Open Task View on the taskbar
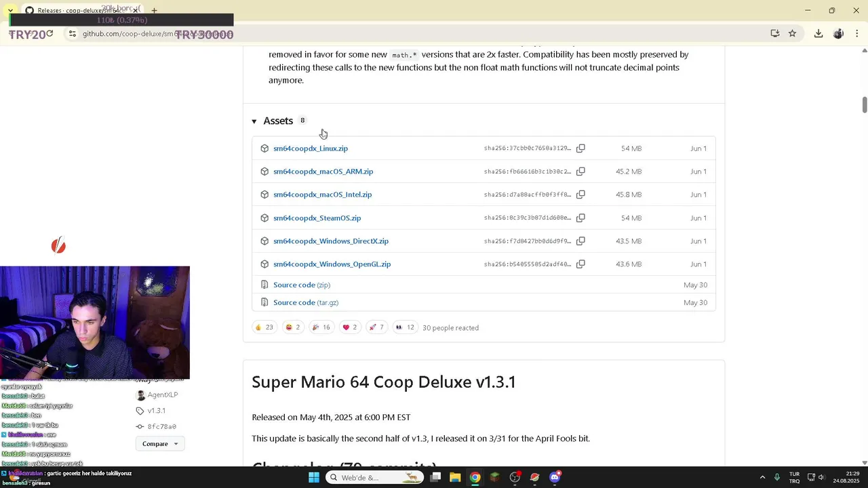Viewport: 868px width, 488px height. coord(435,477)
